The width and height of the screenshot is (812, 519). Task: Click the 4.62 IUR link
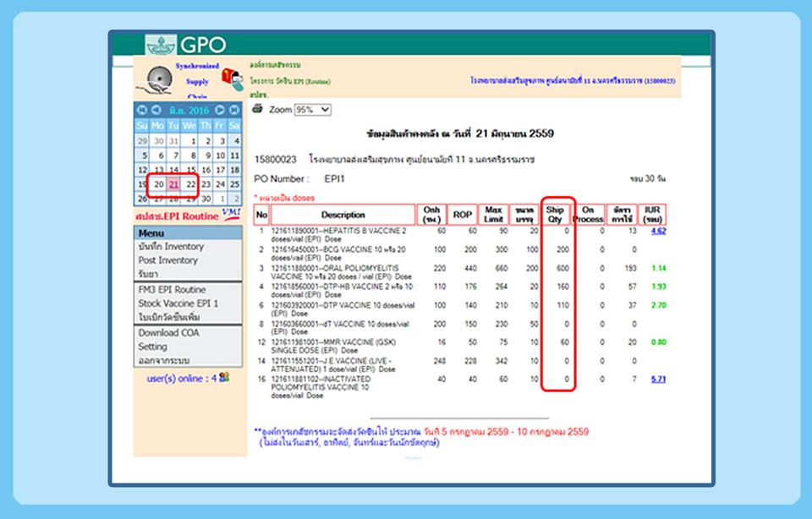(658, 231)
